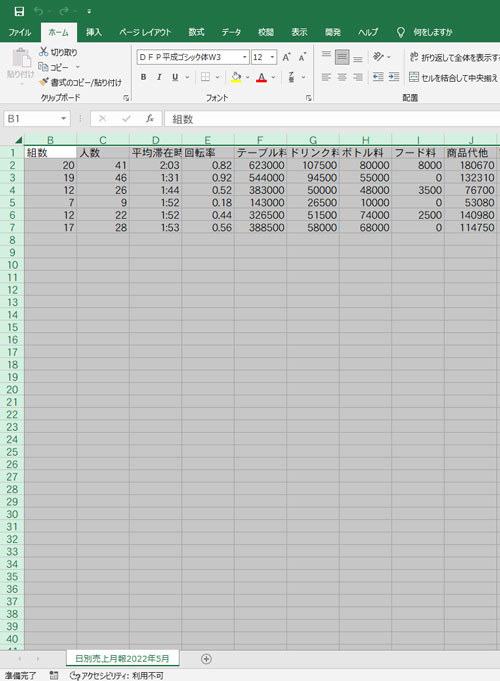Apply the red font color
The height and width of the screenshot is (681, 500).
click(262, 77)
